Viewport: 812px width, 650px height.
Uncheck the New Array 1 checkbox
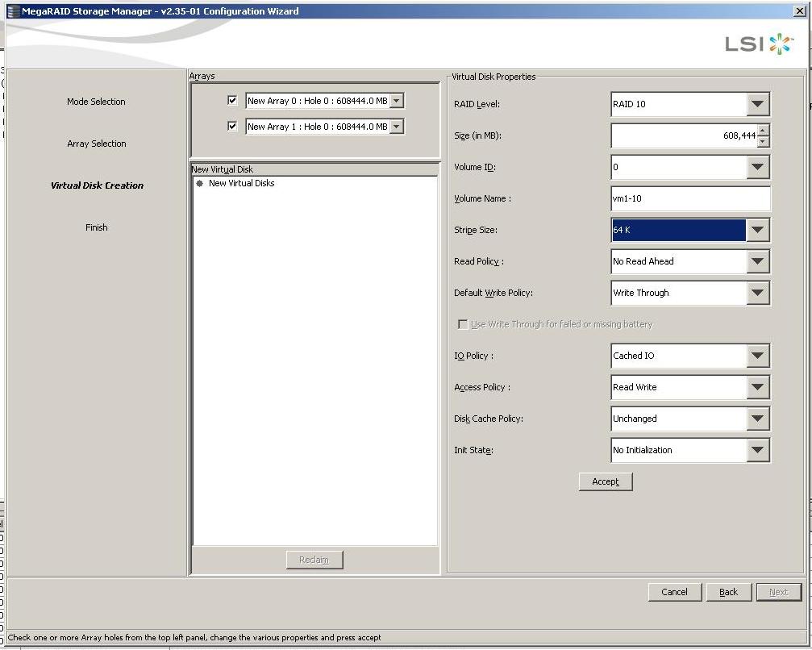[233, 127]
